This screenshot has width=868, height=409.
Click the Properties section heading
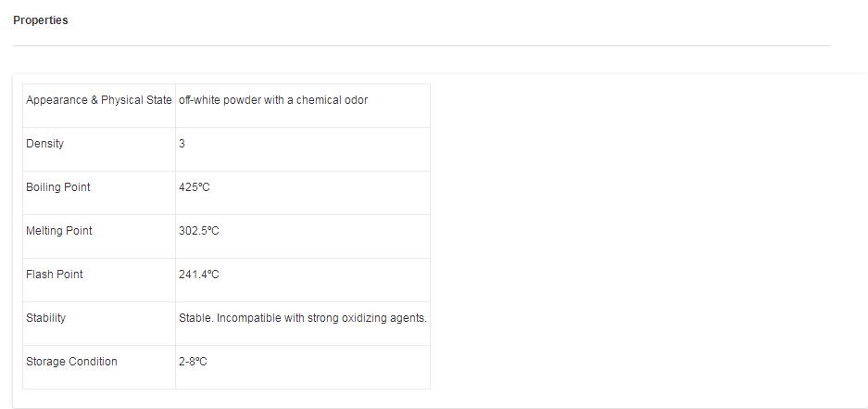tap(41, 20)
